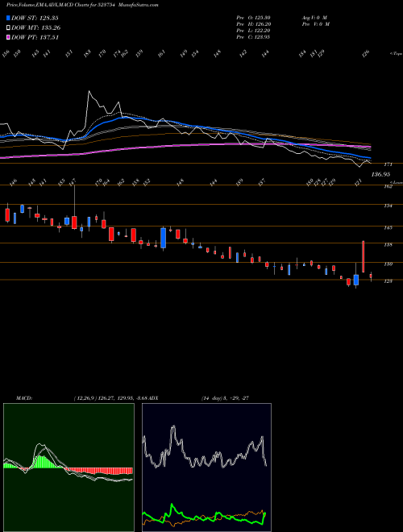Image resolution: width=403 pixels, height=532 pixels.
Task: Click the magenta DOW PT legend swatch
Action: tap(9, 37)
